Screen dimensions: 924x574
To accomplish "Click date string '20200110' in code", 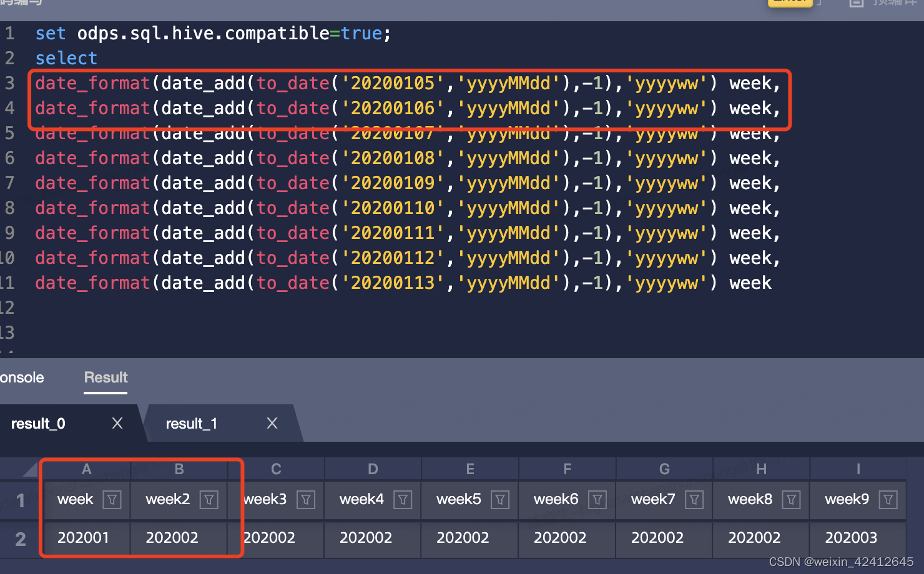I will pos(393,208).
